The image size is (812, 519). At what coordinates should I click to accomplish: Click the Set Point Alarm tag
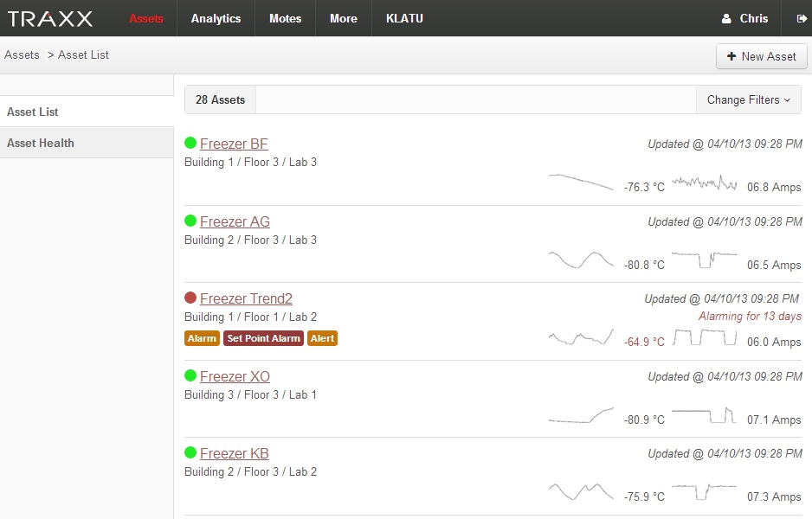pyautogui.click(x=263, y=338)
